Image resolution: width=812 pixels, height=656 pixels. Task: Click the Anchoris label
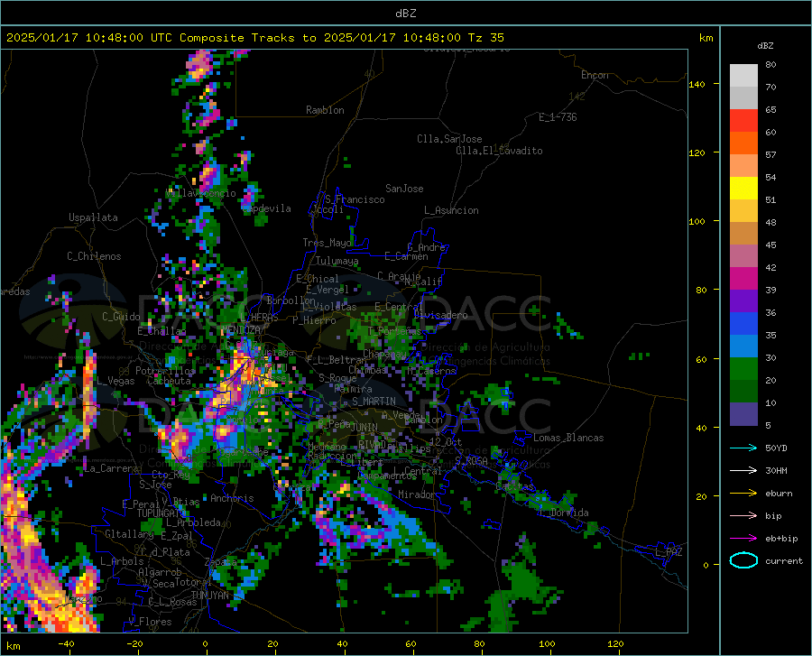pos(232,498)
